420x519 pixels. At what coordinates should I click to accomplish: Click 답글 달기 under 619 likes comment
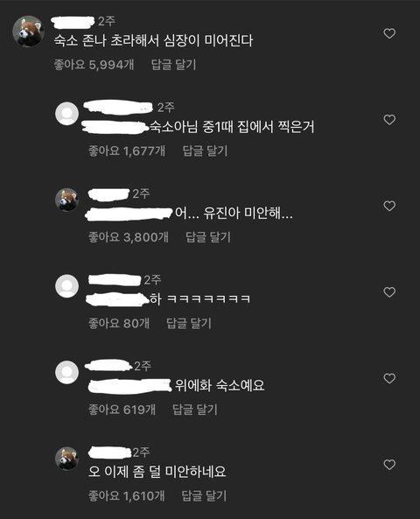pyautogui.click(x=195, y=410)
